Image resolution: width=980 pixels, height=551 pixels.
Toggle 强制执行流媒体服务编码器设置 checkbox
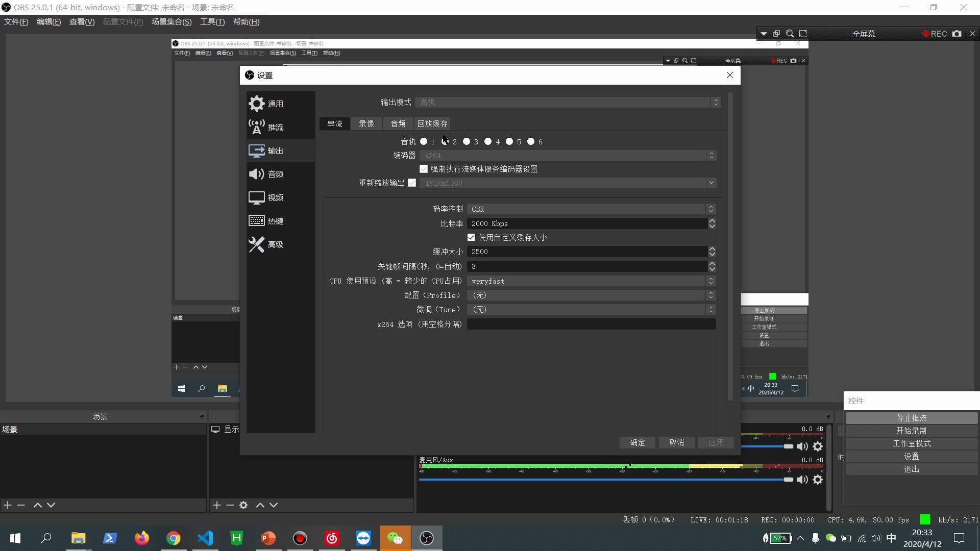pos(424,169)
